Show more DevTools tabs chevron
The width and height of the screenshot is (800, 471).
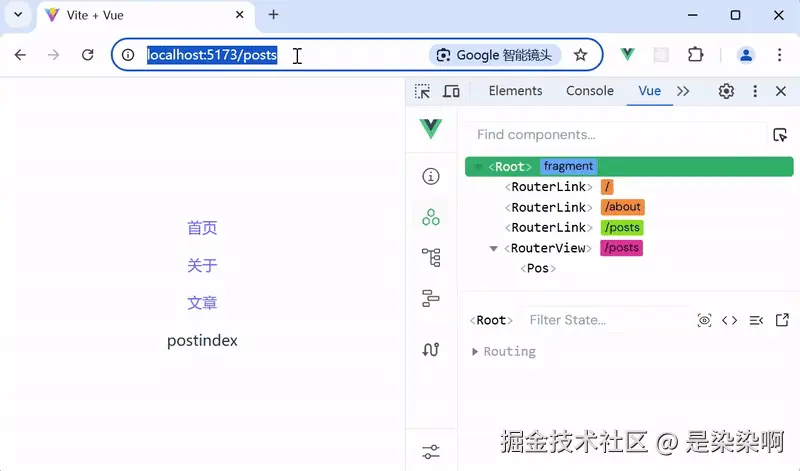[x=683, y=91]
